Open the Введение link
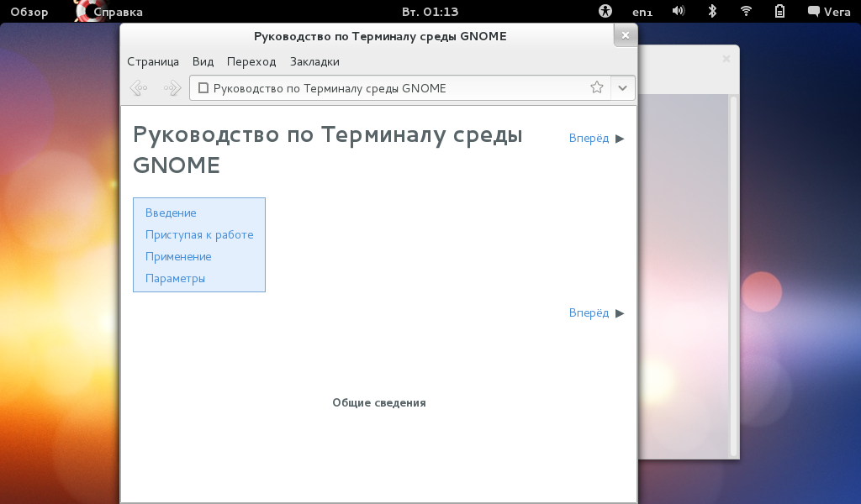The image size is (861, 504). click(171, 213)
